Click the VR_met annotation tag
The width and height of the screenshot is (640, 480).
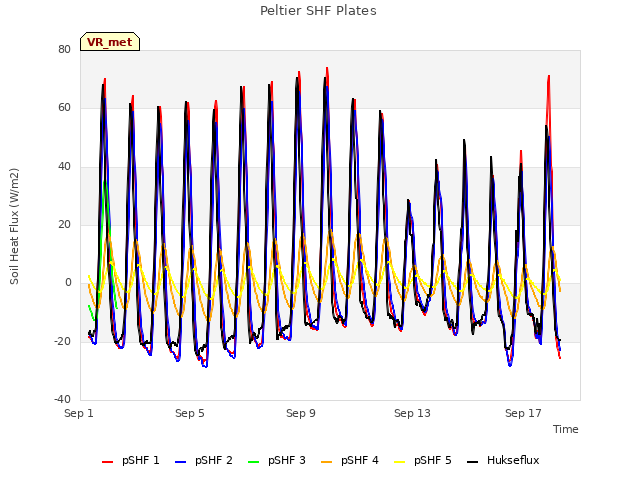point(110,42)
